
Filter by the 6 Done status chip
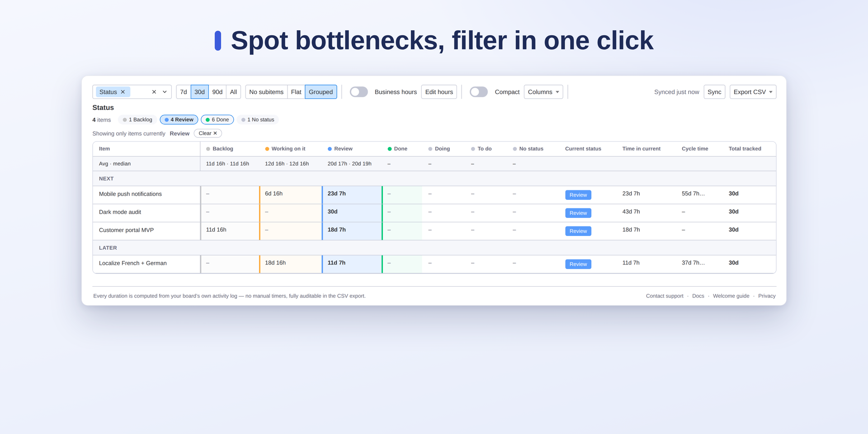coord(217,120)
